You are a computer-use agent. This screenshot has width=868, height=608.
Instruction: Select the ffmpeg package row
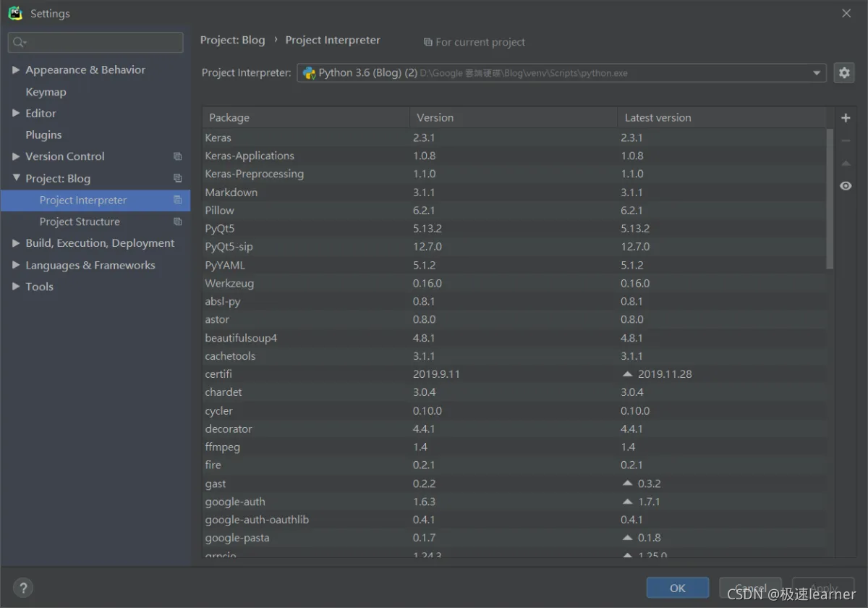[x=514, y=447]
